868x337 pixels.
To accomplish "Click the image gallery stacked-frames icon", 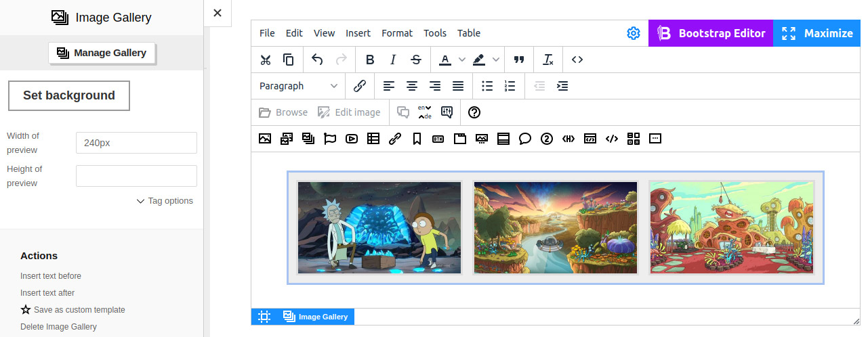I will [x=308, y=139].
